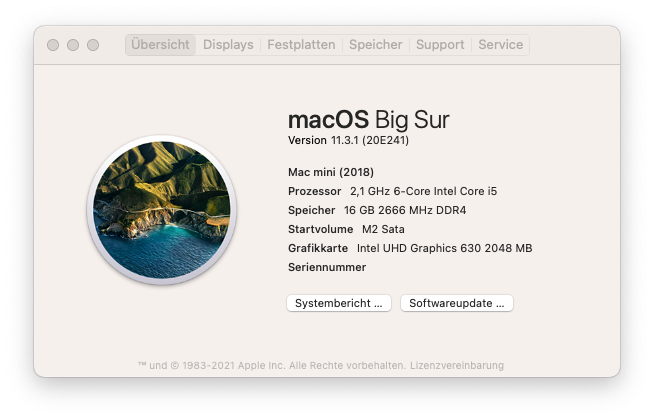Open the Lizenzvereinbarung link

point(457,366)
